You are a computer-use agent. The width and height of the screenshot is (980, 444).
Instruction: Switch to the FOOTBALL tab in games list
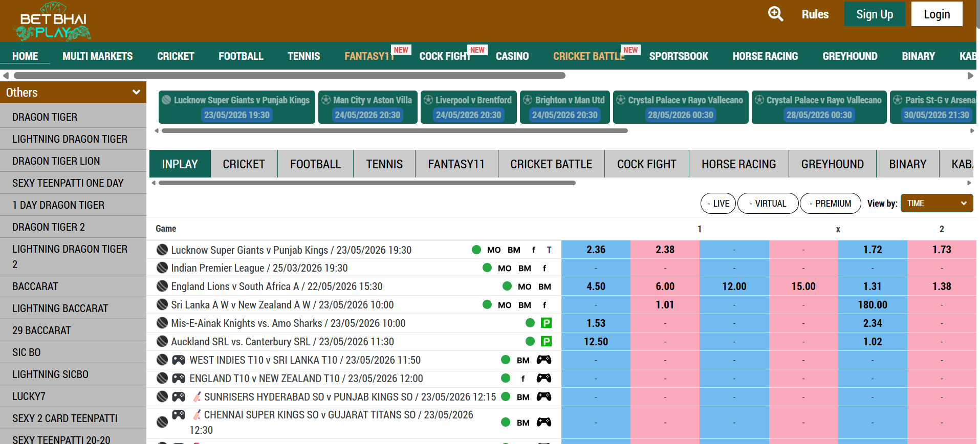click(x=315, y=164)
